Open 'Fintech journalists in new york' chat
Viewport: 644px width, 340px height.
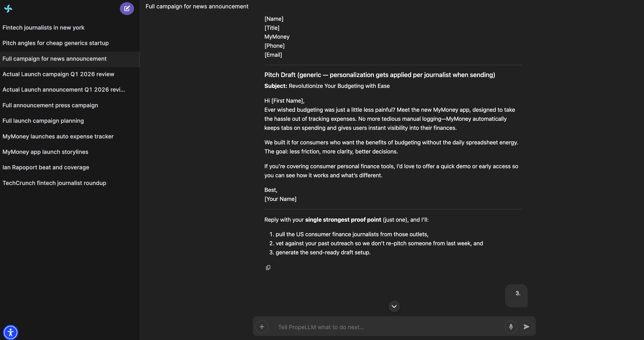pos(44,27)
